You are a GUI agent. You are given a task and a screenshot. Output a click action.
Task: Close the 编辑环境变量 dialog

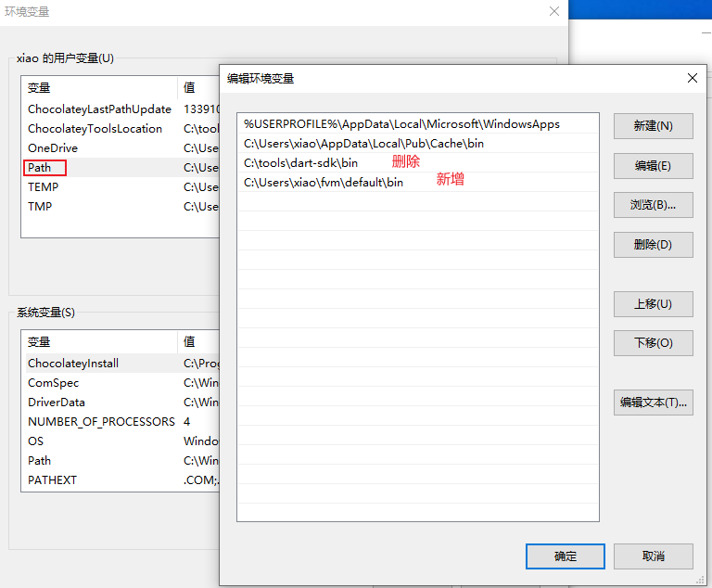tap(692, 78)
